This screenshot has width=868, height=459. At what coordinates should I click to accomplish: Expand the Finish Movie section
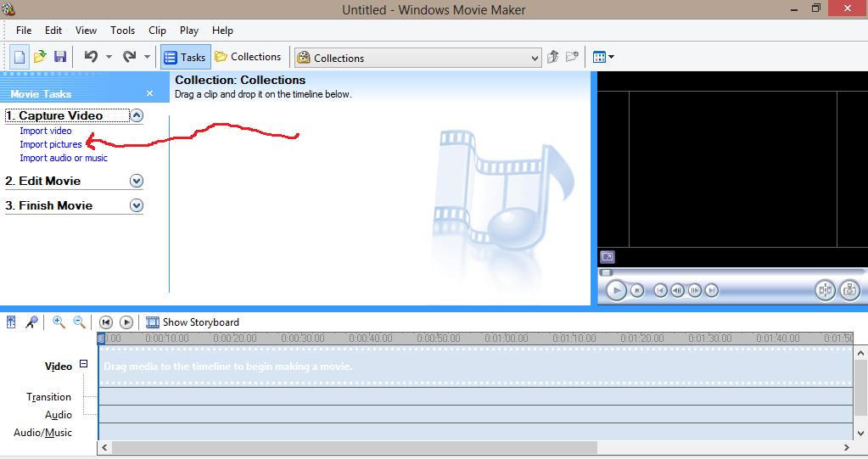click(x=136, y=205)
